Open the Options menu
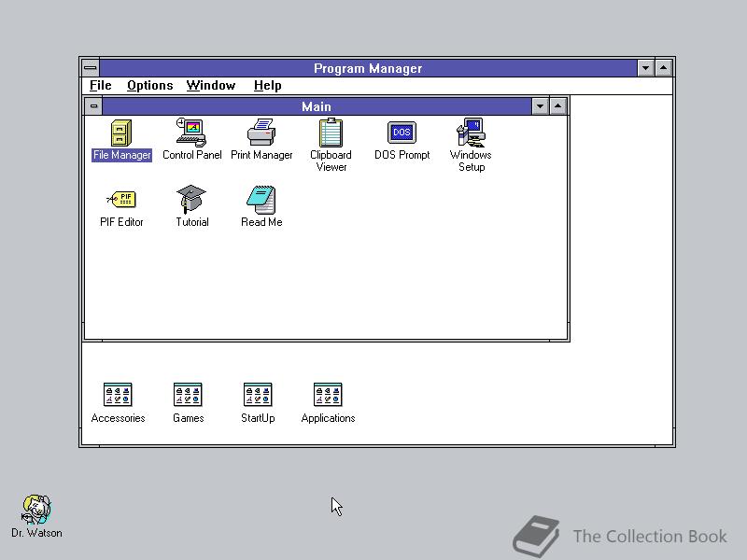This screenshot has height=560, width=747. point(149,85)
